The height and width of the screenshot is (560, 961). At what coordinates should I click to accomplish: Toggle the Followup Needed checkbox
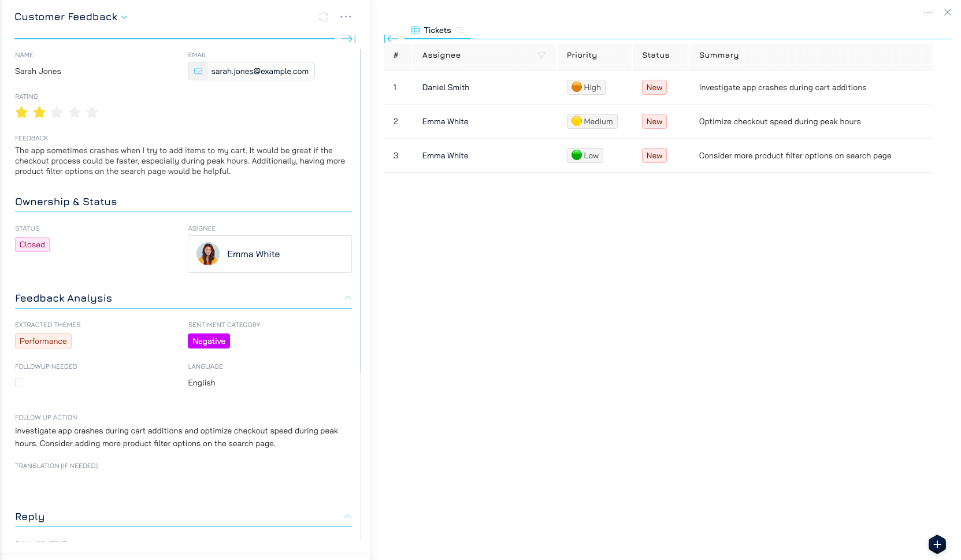tap(20, 383)
